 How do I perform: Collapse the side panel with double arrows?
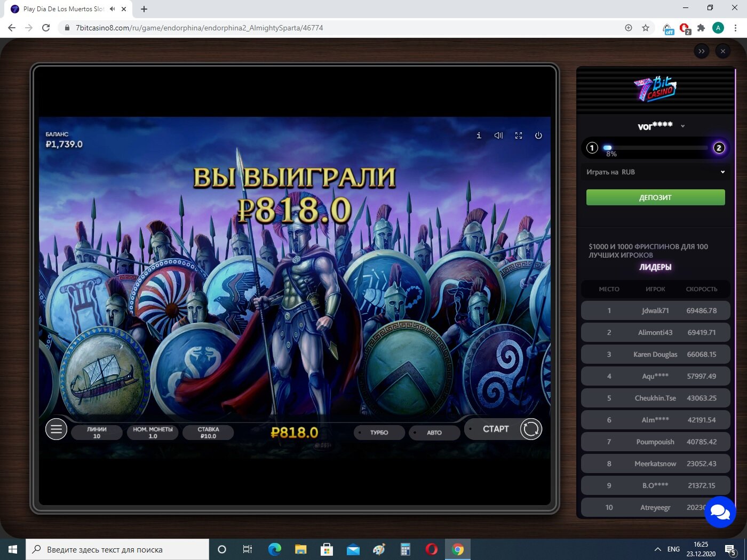702,51
